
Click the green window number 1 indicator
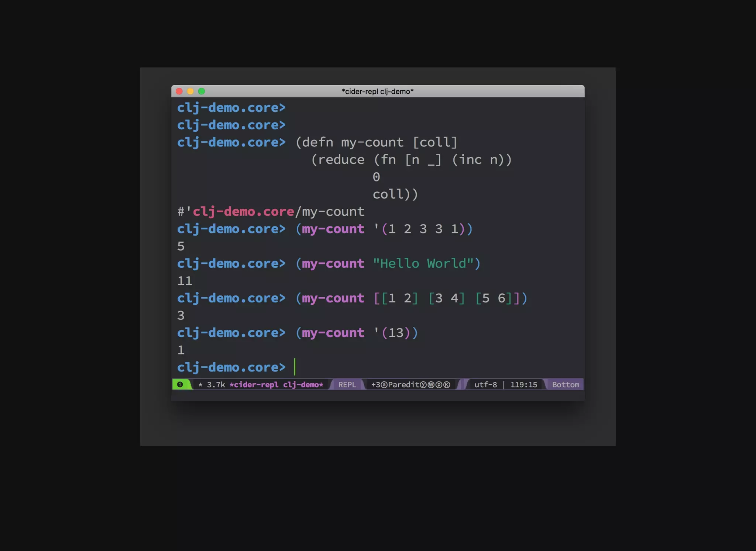[x=180, y=385]
